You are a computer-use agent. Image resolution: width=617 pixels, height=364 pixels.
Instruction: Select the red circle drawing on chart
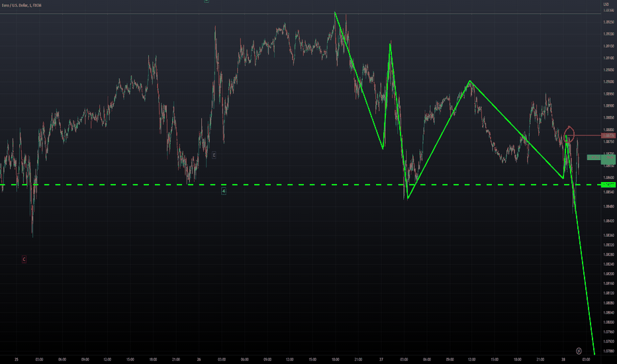(x=569, y=134)
